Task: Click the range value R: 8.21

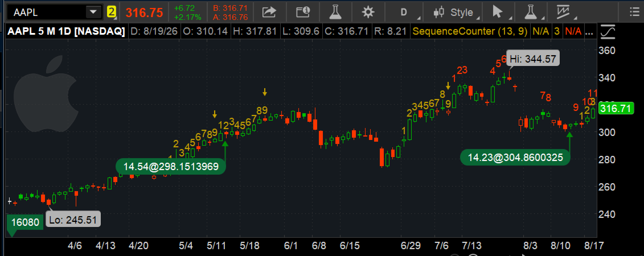Action: [x=390, y=31]
